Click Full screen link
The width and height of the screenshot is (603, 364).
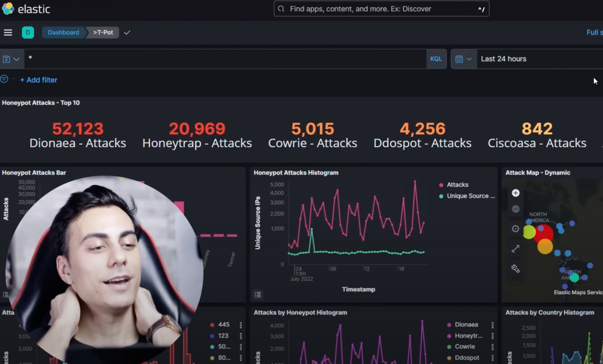tap(595, 32)
